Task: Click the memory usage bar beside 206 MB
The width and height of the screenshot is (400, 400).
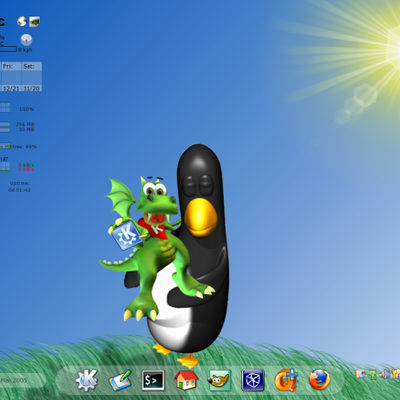Action: [5, 124]
